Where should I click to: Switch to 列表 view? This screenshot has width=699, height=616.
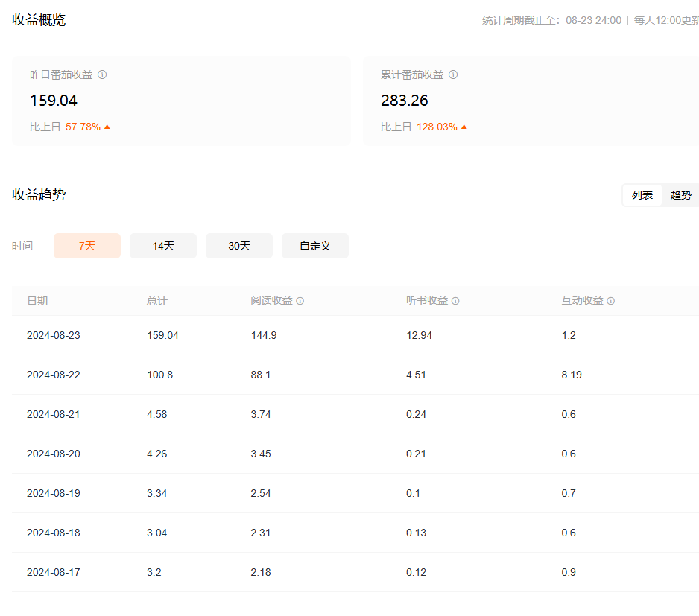click(x=642, y=195)
